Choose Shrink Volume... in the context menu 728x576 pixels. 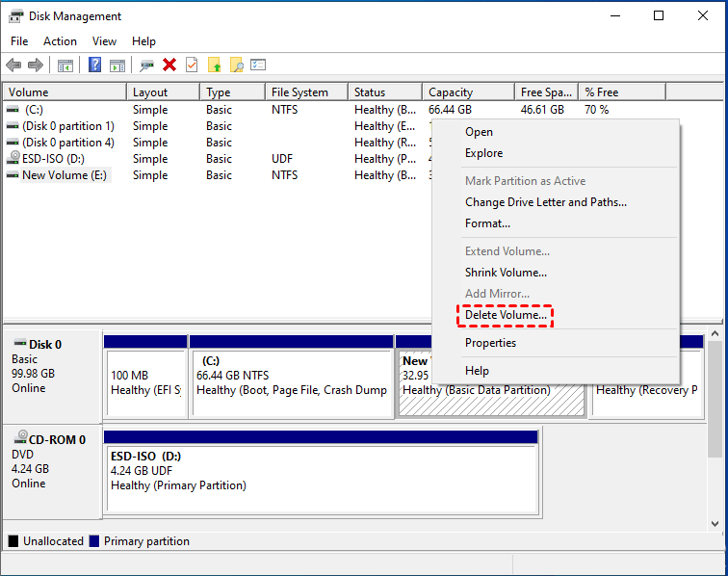tap(506, 273)
